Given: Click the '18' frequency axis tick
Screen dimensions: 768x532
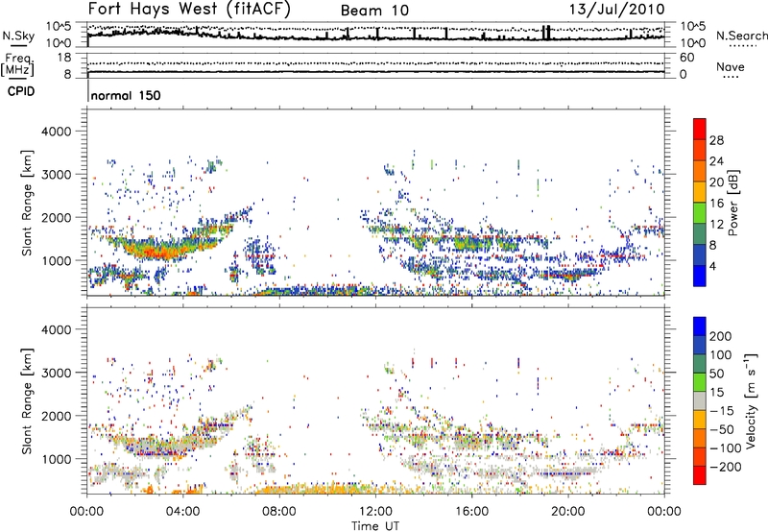Looking at the screenshot, I should (64, 58).
